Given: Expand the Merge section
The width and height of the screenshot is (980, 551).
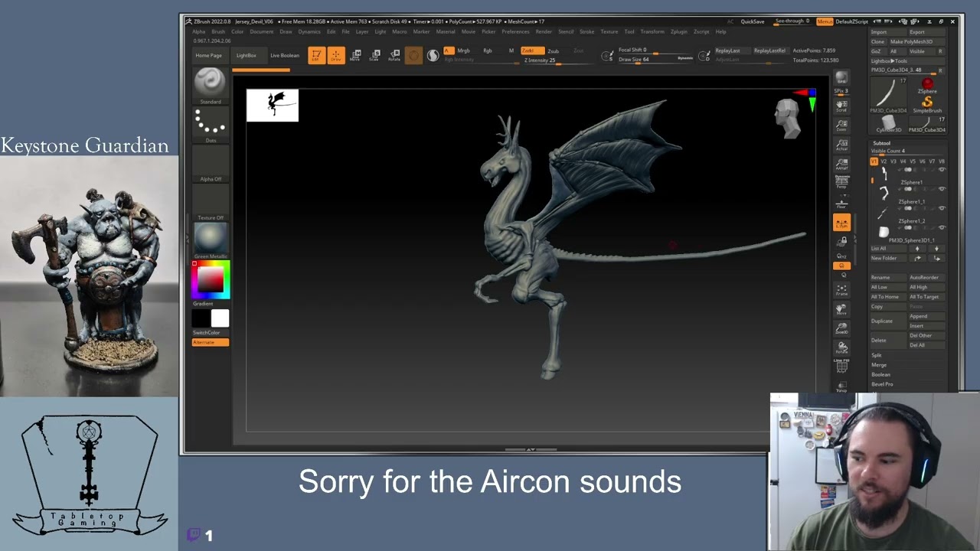Looking at the screenshot, I should click(x=879, y=365).
